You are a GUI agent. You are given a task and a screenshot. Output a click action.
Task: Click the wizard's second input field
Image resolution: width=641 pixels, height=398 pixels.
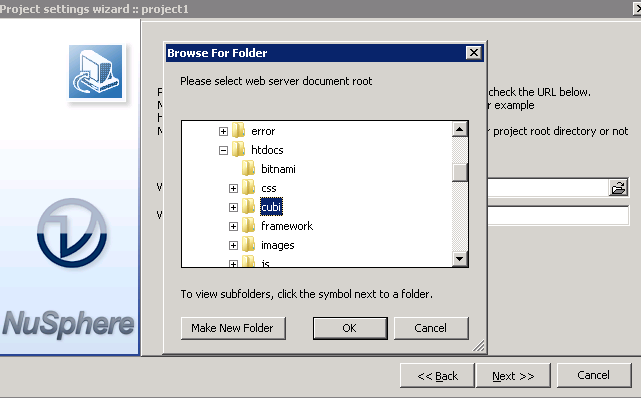558,215
